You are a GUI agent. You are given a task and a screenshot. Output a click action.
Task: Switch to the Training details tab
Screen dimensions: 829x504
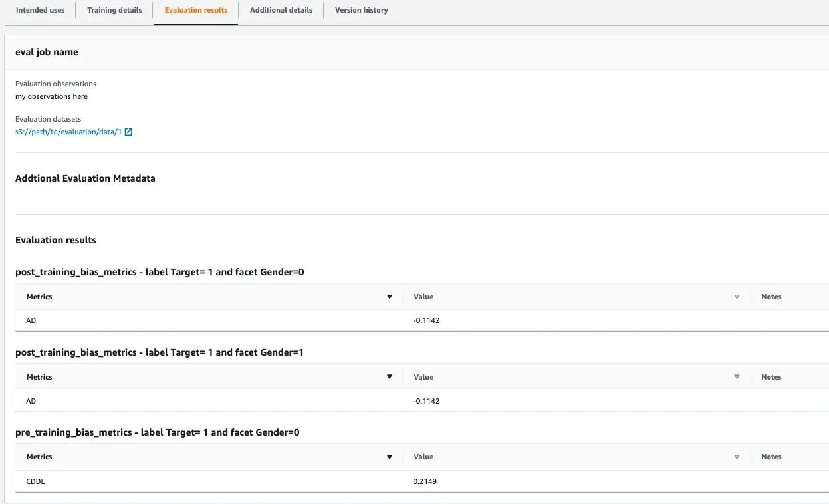[113, 10]
